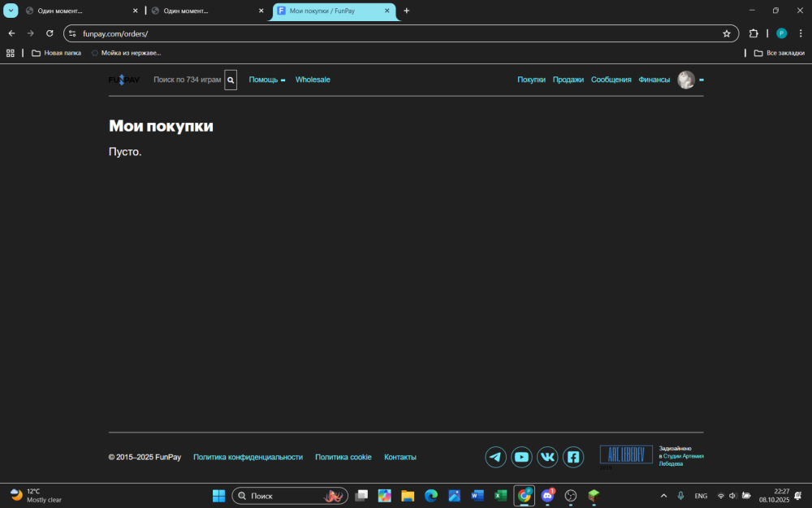
Task: Click the FunPay logo
Action: click(x=123, y=80)
